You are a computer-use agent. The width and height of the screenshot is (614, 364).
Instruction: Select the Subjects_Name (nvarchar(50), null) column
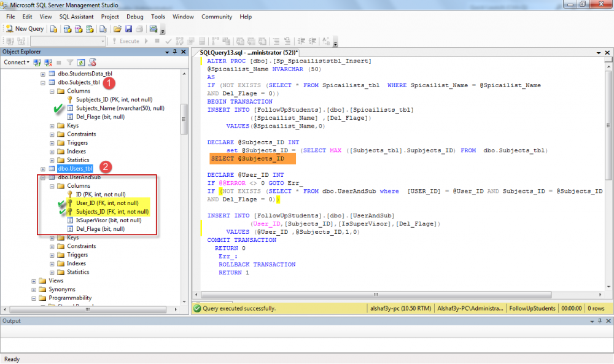[120, 109]
